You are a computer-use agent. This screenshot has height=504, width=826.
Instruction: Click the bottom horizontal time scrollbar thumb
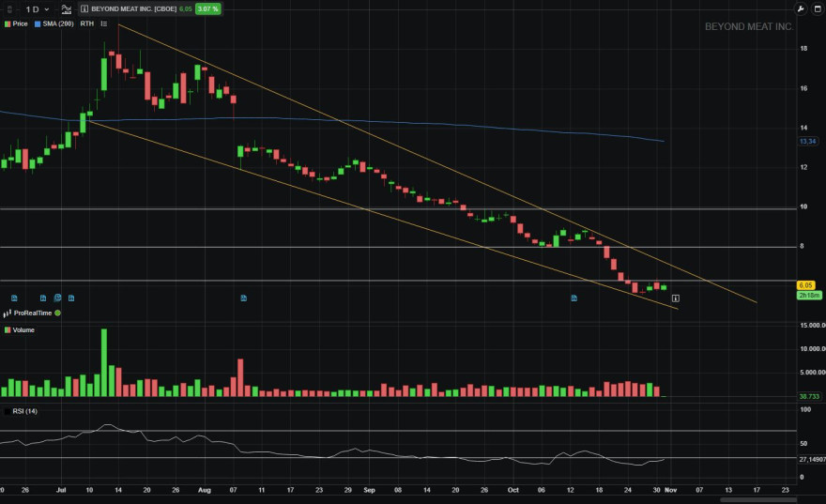pyautogui.click(x=758, y=500)
